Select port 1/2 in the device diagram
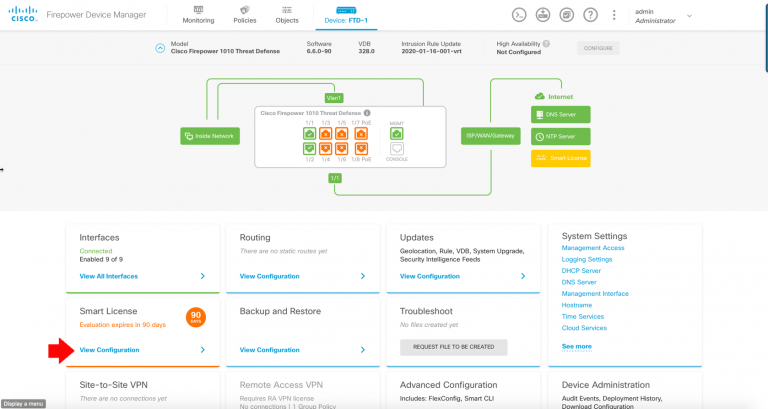The width and height of the screenshot is (768, 409). coord(310,148)
